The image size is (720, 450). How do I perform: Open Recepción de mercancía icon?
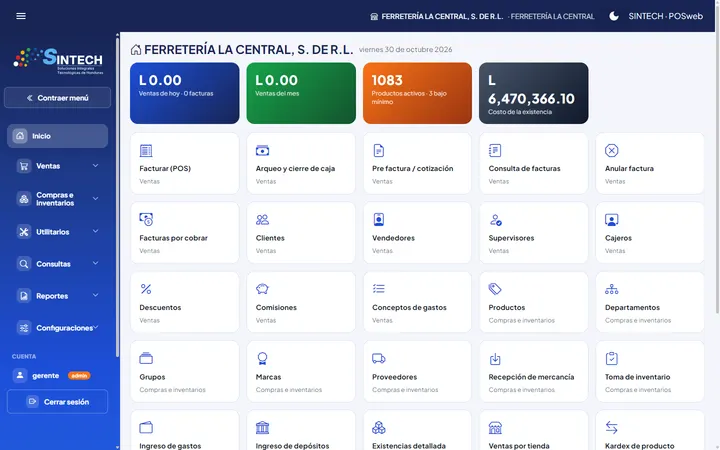[495, 358]
